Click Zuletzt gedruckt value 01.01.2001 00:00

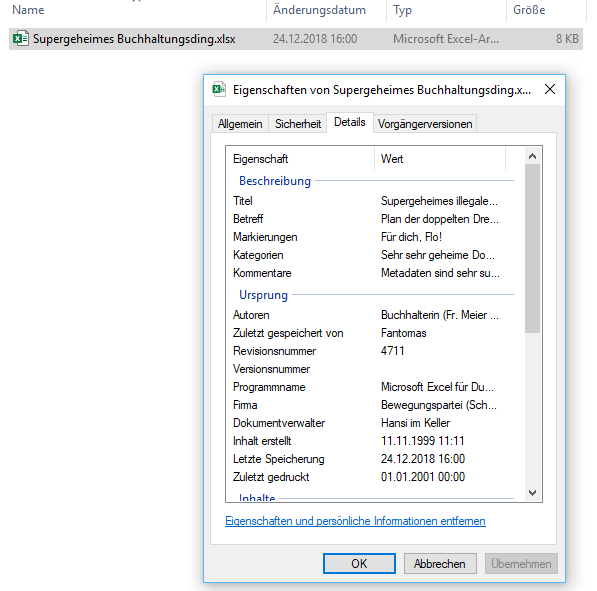[423, 477]
